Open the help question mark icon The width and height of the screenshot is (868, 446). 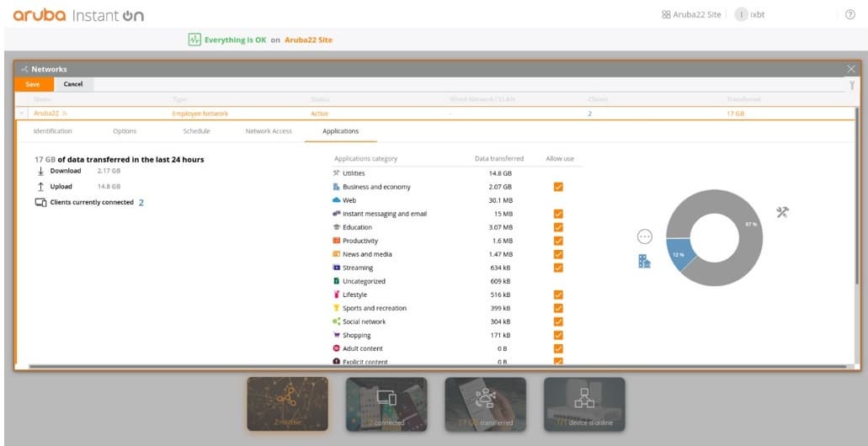(x=850, y=15)
